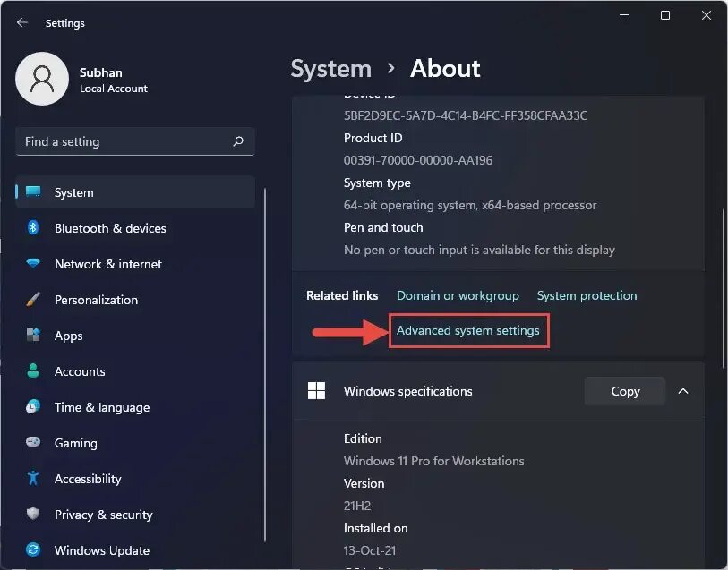Click Windows 11 Pro for Workstations text

[433, 461]
